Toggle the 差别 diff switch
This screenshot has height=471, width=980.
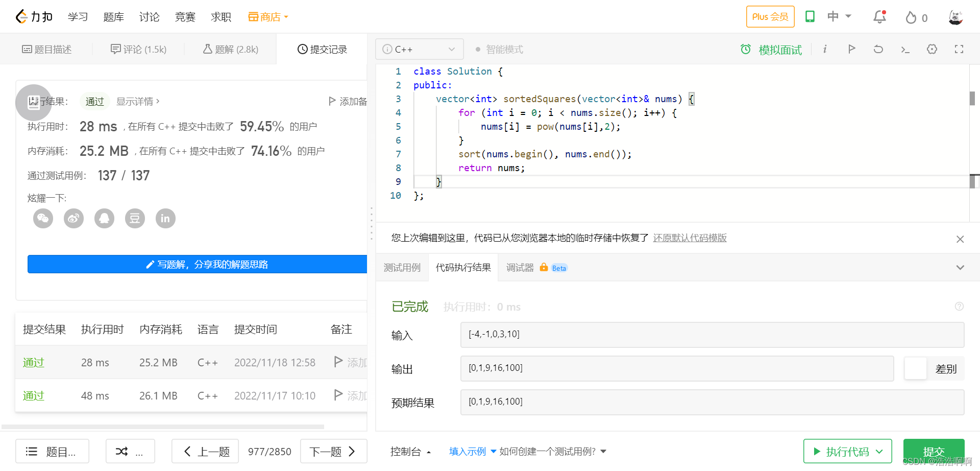tap(915, 368)
